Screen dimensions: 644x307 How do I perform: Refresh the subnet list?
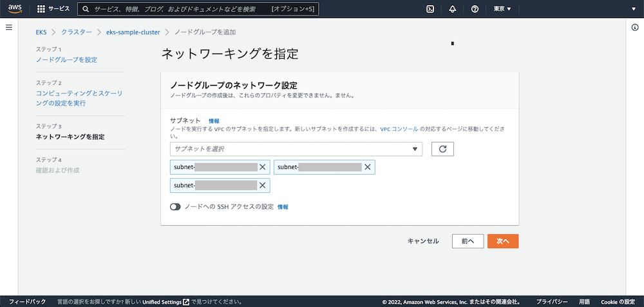[442, 149]
